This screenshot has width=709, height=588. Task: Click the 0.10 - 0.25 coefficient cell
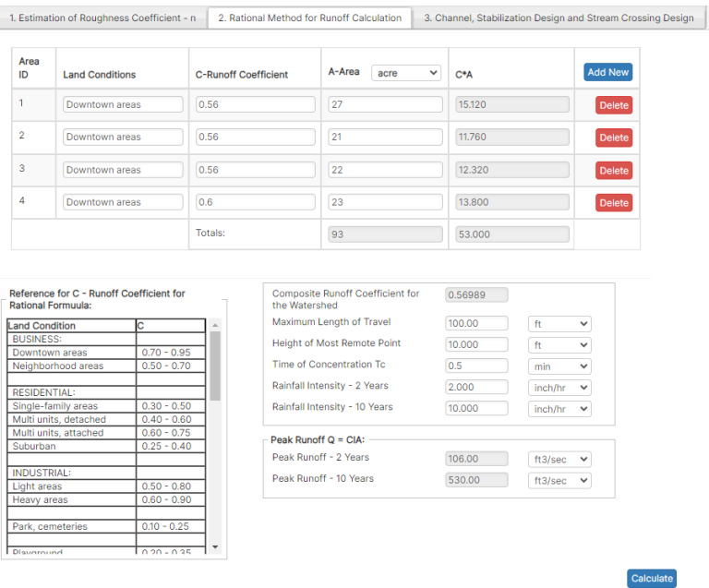(171, 526)
